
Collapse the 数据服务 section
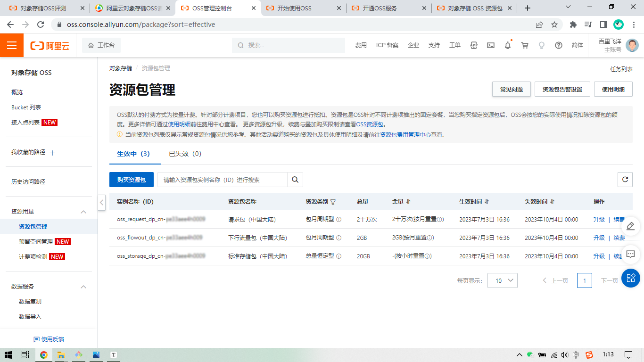coord(83,287)
